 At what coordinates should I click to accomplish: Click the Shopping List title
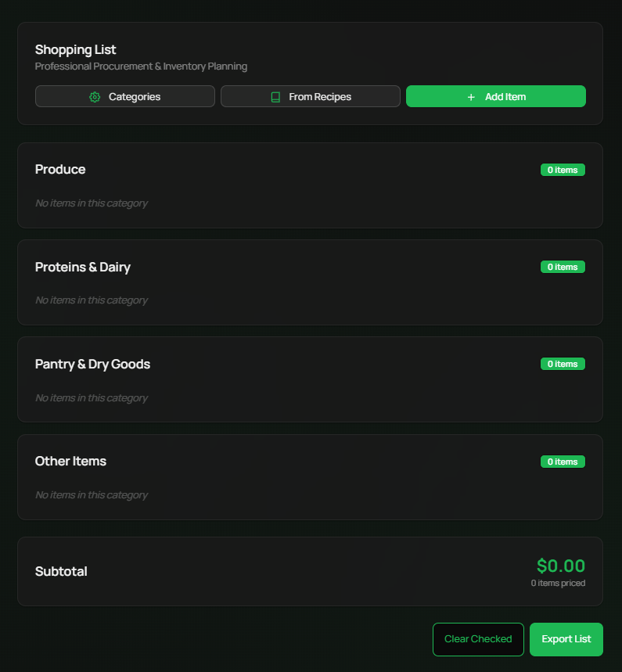point(75,49)
